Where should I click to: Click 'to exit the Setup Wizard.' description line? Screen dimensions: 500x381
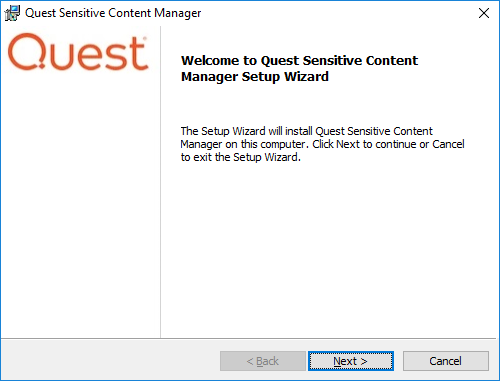click(241, 157)
